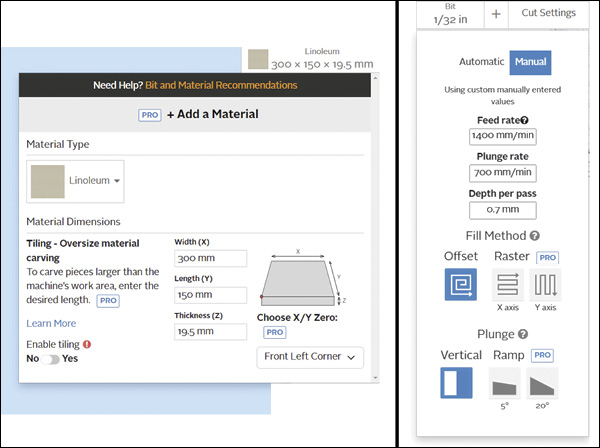The image size is (600, 448).
Task: Click the Learn More tiling link
Action: pyautogui.click(x=51, y=323)
